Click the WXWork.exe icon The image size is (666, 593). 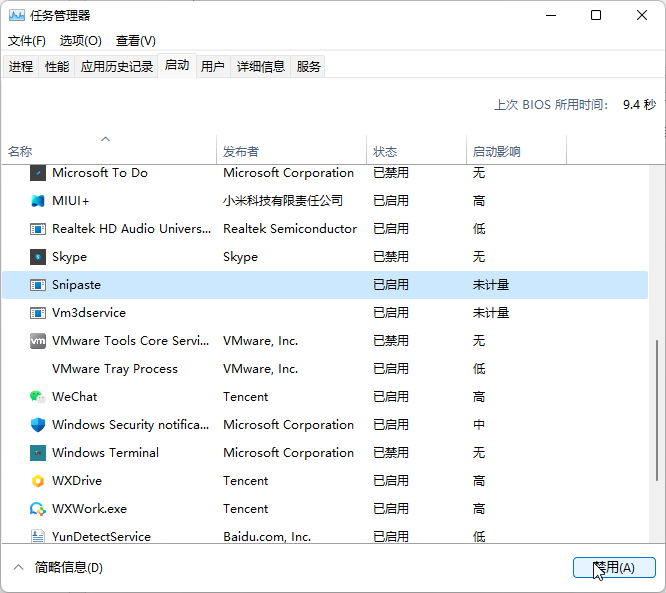38,509
